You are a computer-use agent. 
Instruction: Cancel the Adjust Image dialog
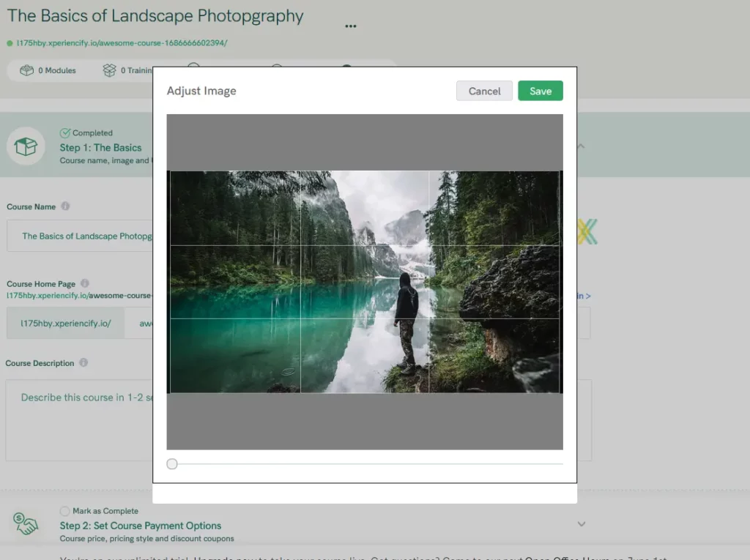tap(484, 91)
